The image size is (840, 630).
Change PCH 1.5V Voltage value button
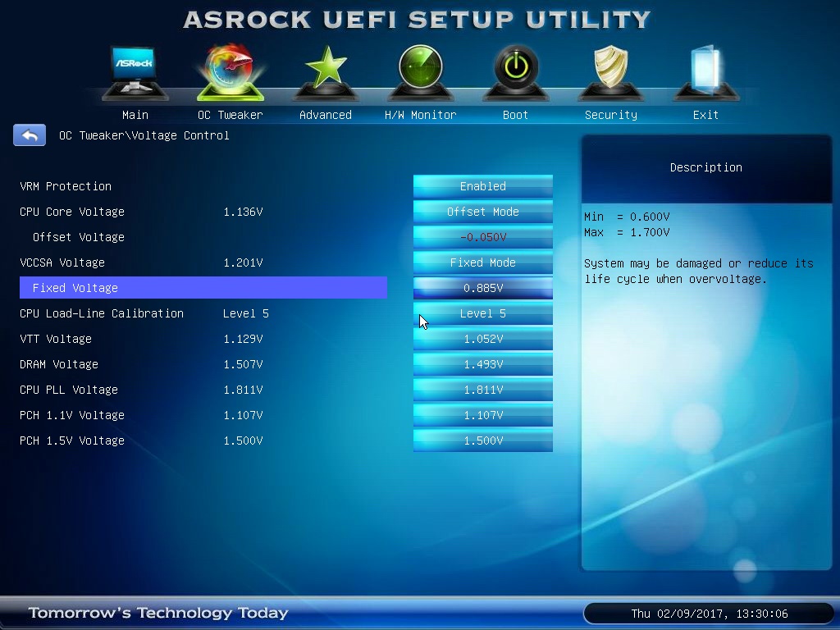(x=482, y=441)
